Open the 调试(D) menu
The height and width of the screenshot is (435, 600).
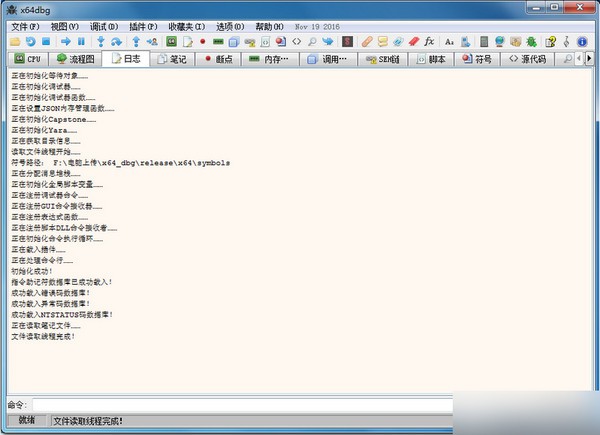pos(104,27)
